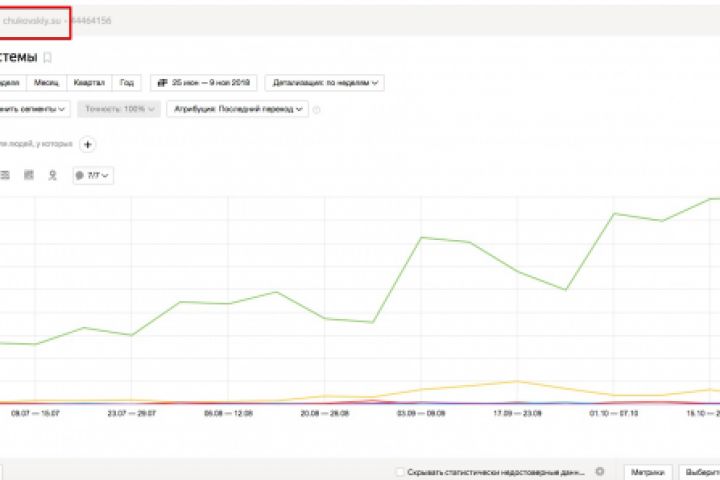The image size is (720, 480).
Task: Select the Месяц period tab
Action: (x=46, y=83)
